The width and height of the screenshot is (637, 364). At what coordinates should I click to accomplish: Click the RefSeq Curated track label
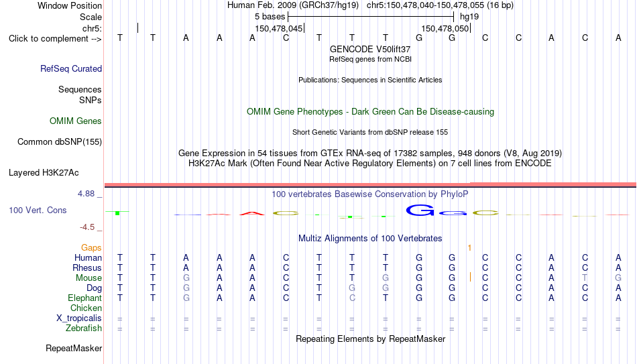[70, 68]
